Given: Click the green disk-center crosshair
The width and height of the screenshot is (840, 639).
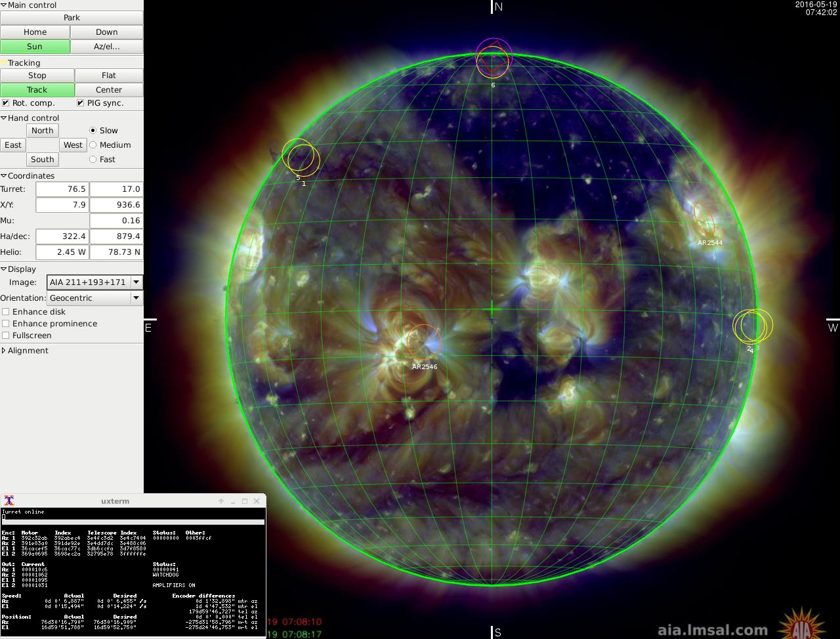Looking at the screenshot, I should pos(492,310).
